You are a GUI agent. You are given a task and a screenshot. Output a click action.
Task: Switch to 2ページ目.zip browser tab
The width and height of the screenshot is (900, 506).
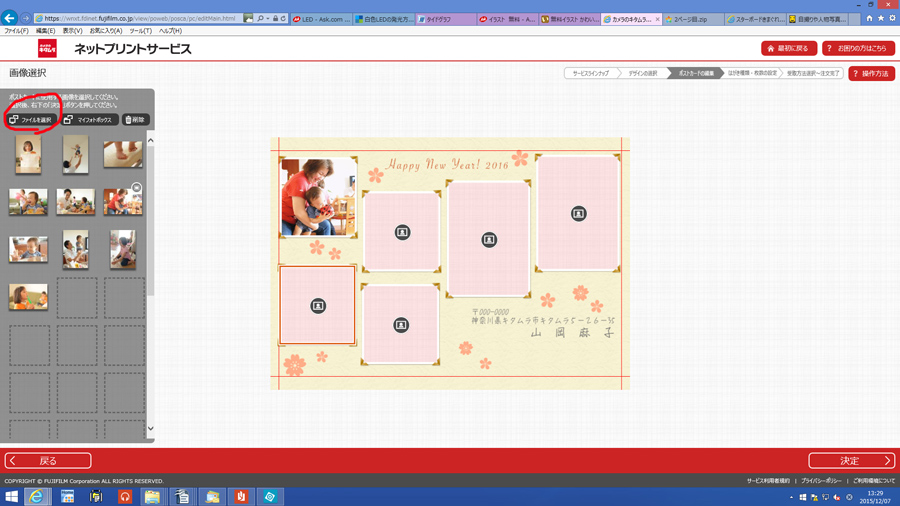pyautogui.click(x=691, y=19)
